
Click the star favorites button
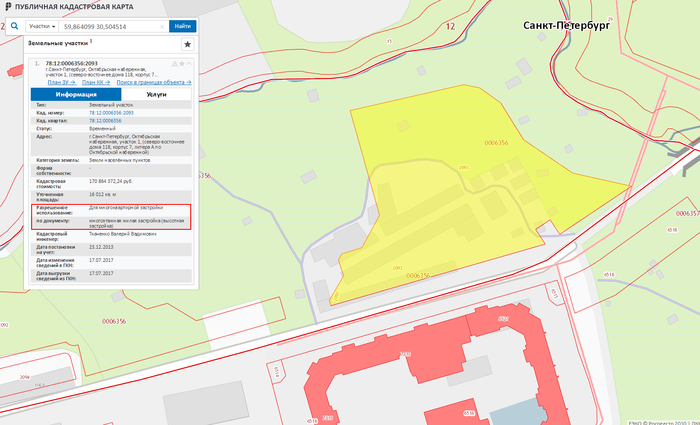click(187, 44)
